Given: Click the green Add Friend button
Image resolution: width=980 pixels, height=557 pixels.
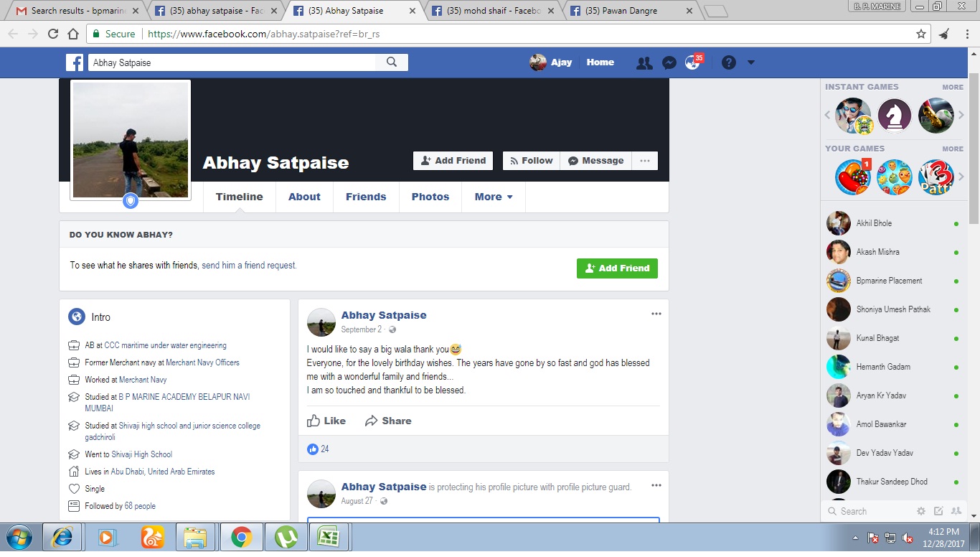Looking at the screenshot, I should click(x=617, y=268).
